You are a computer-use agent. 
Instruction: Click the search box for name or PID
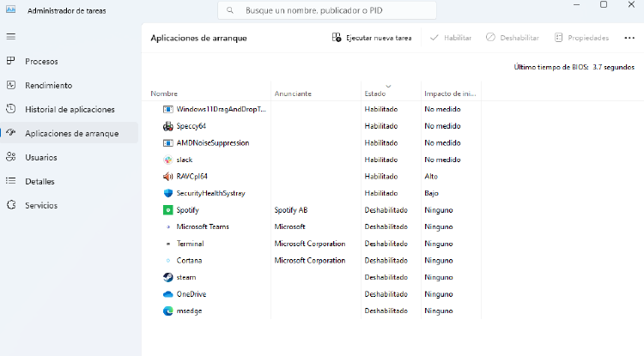(326, 10)
